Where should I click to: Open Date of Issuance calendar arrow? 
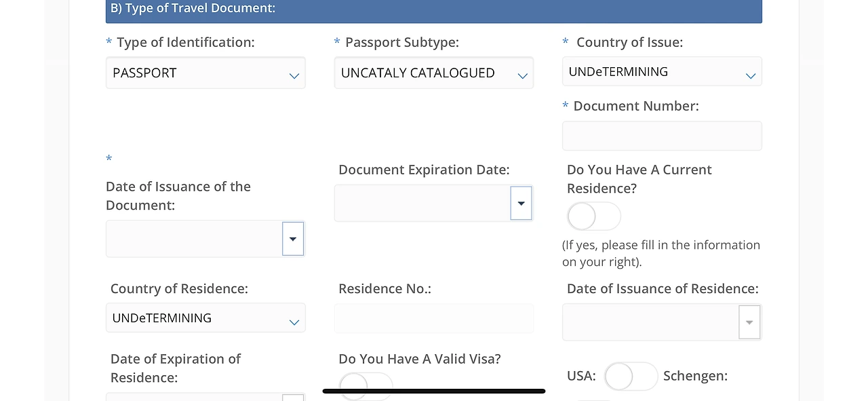(293, 239)
